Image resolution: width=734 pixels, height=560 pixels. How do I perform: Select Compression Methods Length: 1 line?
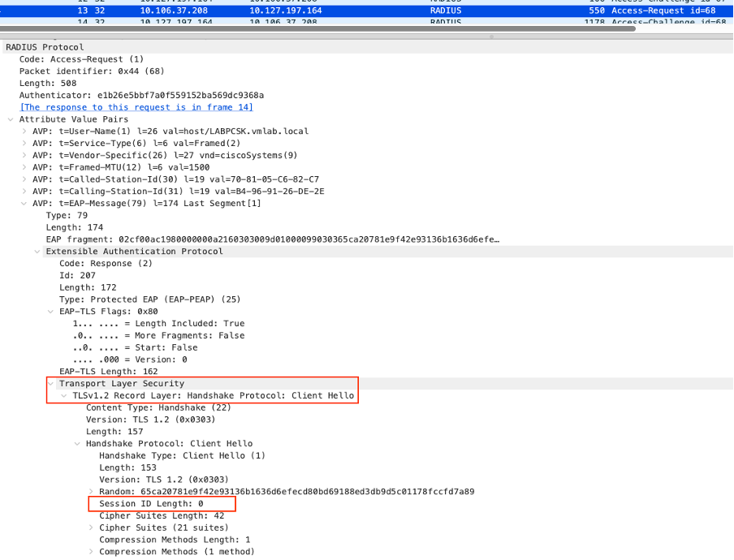coord(175,540)
